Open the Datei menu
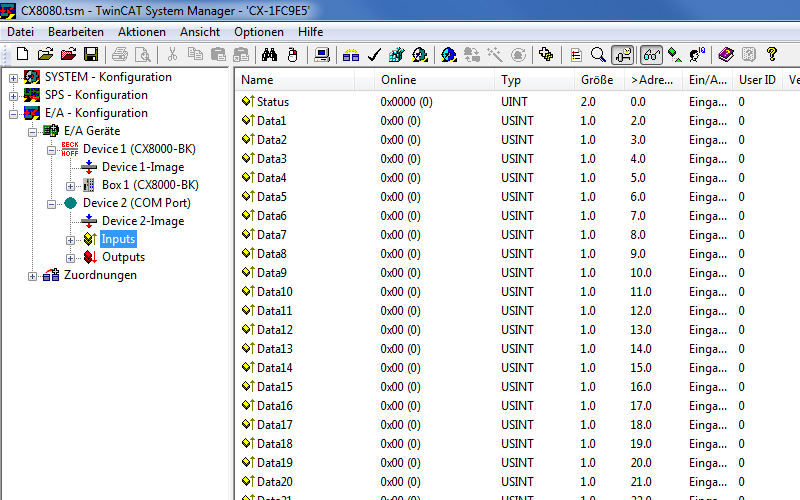 (20, 32)
